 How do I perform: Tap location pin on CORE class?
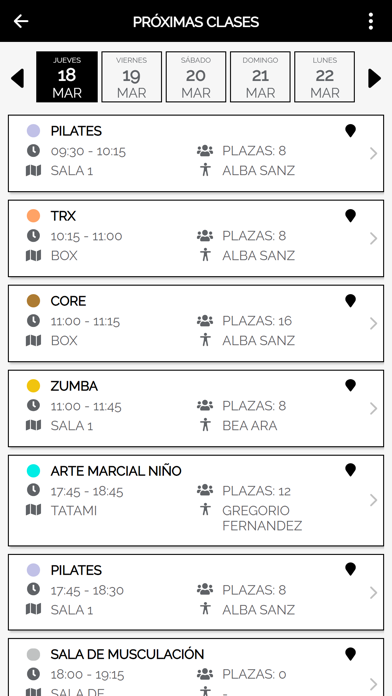pyautogui.click(x=350, y=301)
